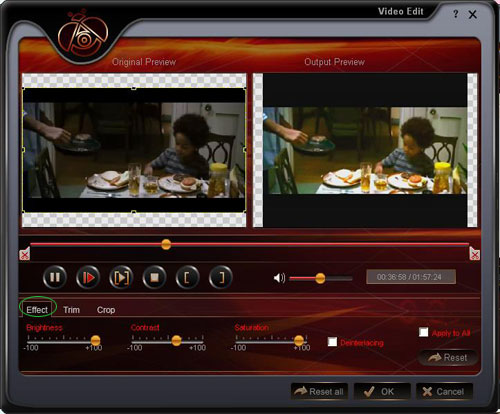This screenshot has height=414, width=500.
Task: Click the Output Preview video frame
Action: pos(365,150)
